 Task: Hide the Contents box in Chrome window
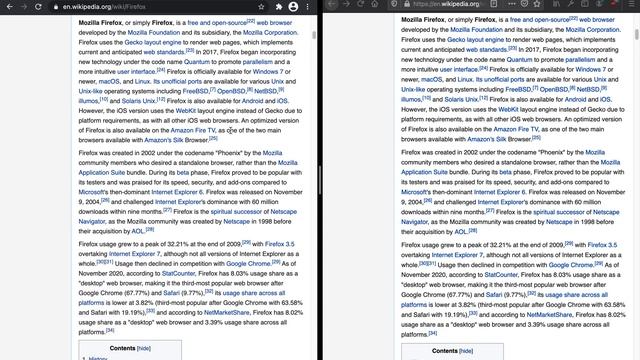point(144,349)
